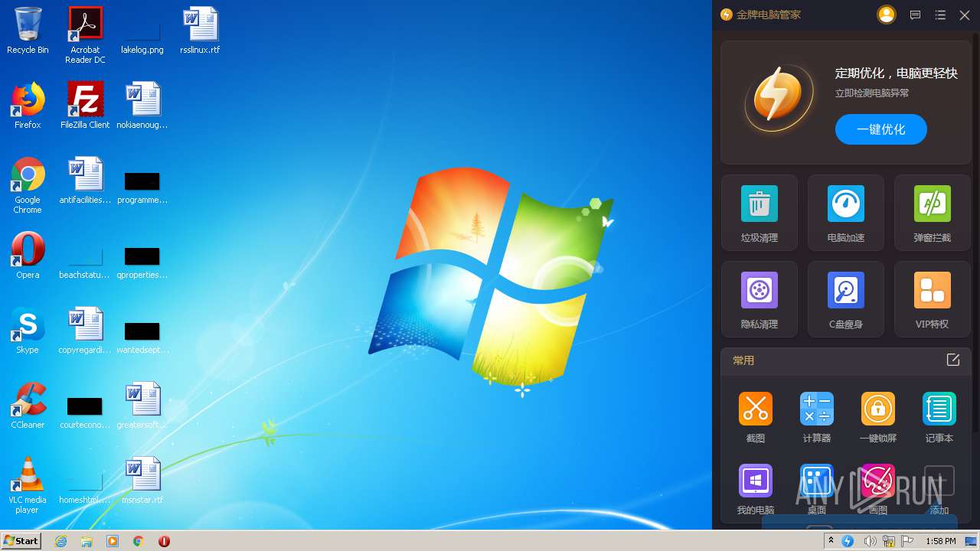Open 我的电脑 My Computer shortcut

(x=755, y=489)
